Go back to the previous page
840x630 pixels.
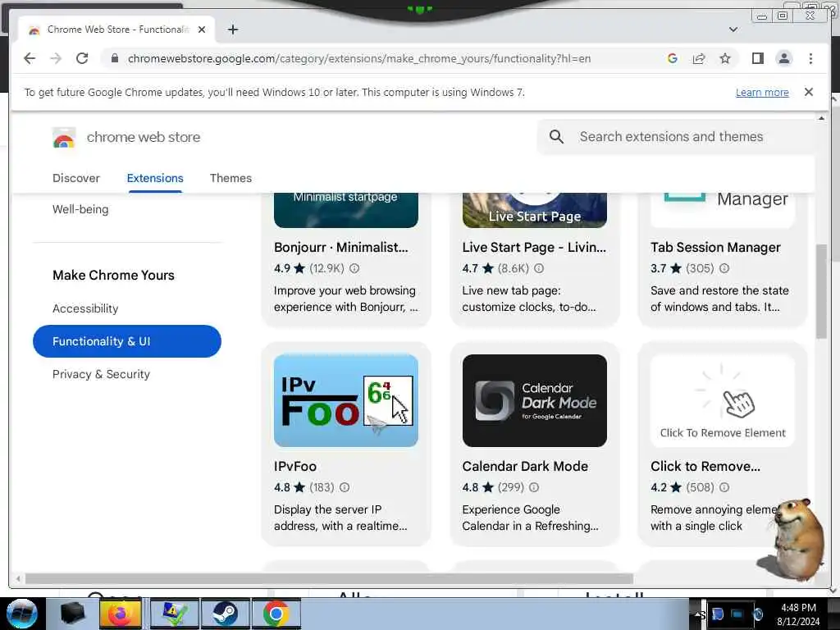tap(30, 58)
